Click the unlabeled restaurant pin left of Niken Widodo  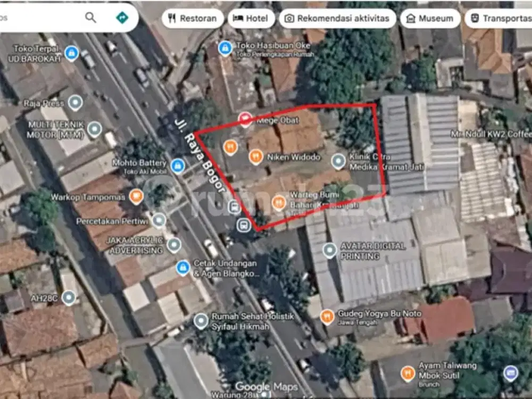tap(230, 147)
